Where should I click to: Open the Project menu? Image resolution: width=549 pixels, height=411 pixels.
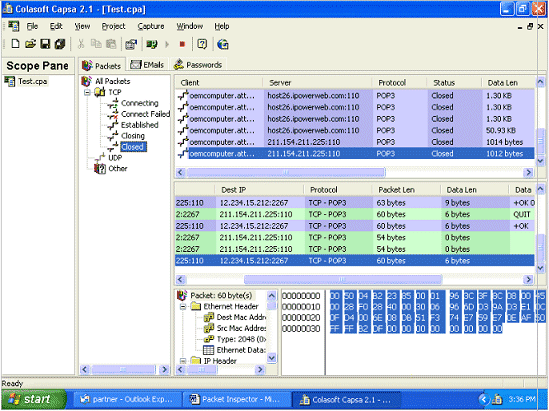pyautogui.click(x=113, y=26)
